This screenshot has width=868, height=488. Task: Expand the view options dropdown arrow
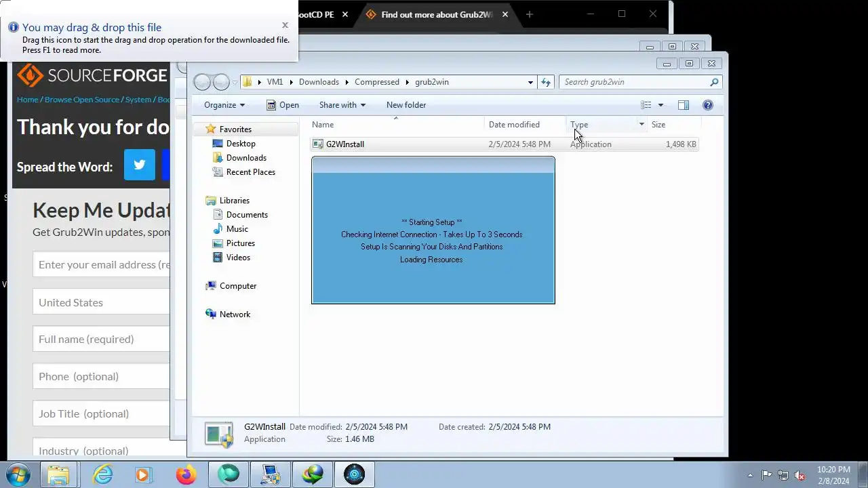(x=660, y=105)
